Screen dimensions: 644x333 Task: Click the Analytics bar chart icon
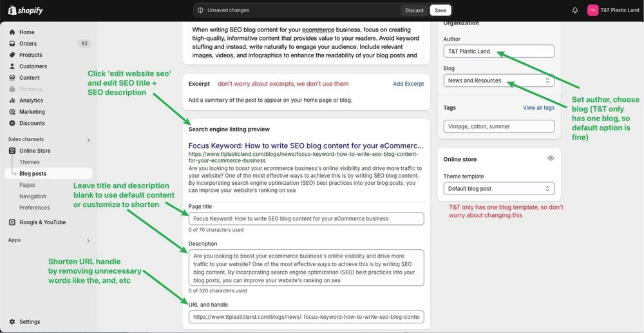tap(12, 100)
